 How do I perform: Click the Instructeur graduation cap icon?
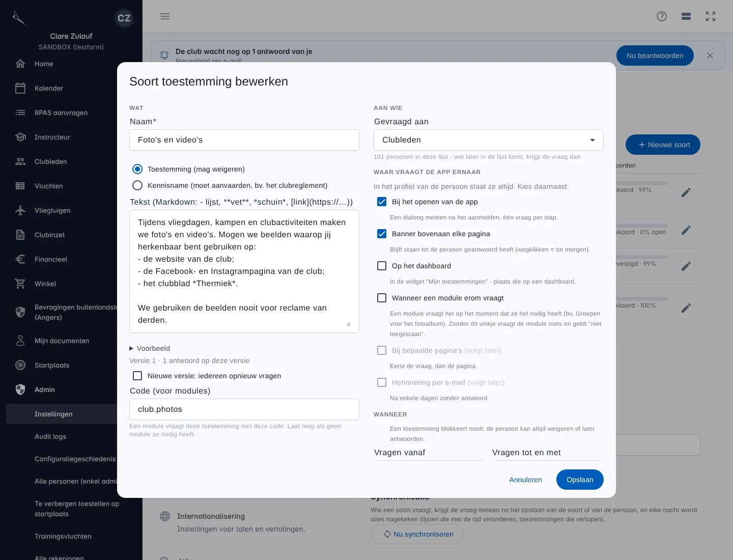tap(20, 137)
